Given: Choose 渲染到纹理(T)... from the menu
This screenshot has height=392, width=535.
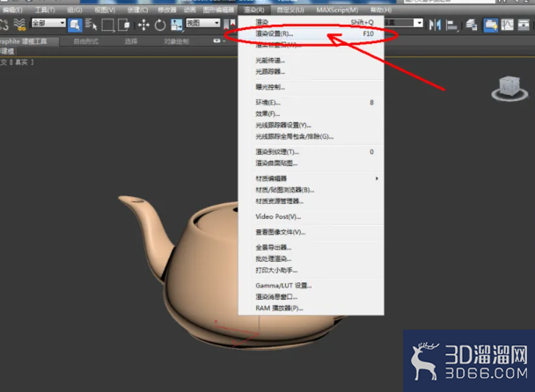Looking at the screenshot, I should [x=311, y=152].
